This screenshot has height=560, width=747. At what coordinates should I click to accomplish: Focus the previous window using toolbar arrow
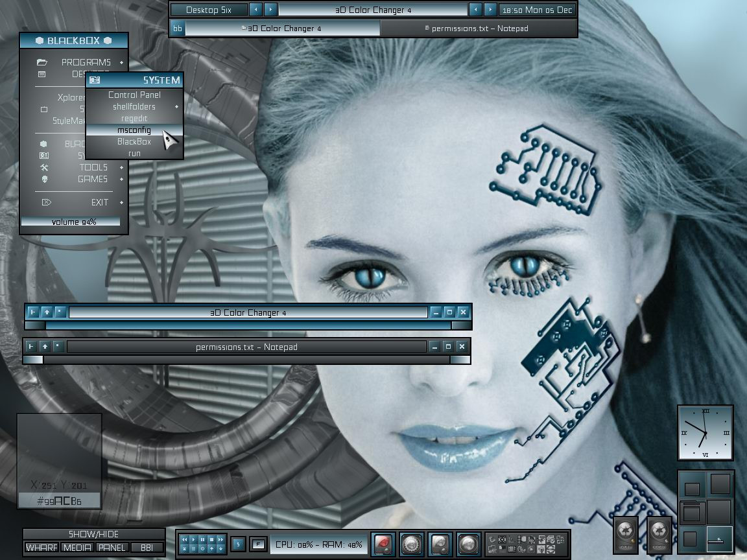pyautogui.click(x=475, y=10)
